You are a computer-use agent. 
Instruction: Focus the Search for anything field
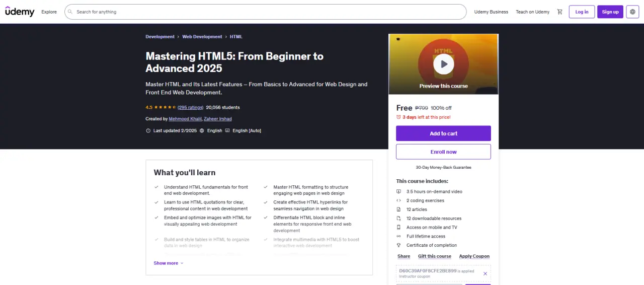(265, 12)
